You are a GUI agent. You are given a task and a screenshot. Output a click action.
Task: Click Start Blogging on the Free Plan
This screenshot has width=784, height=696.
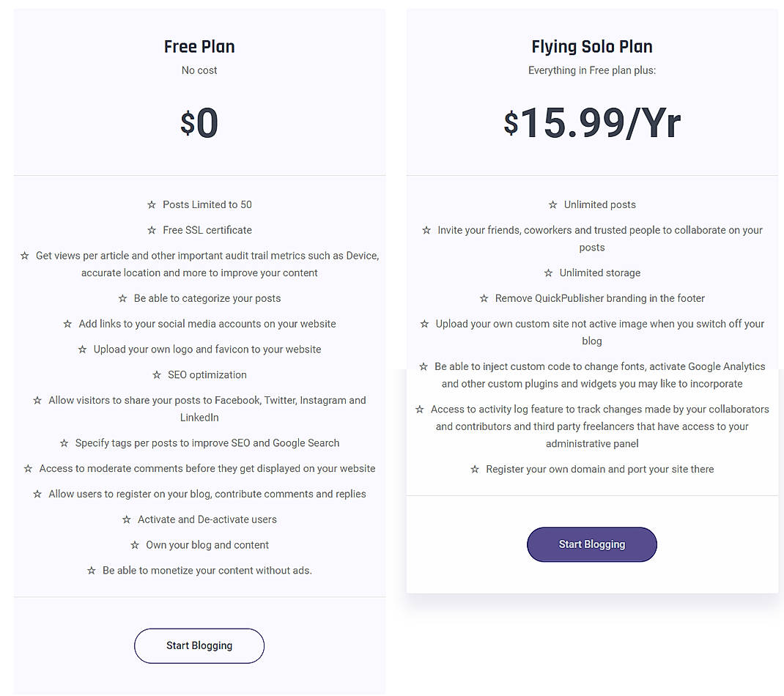[199, 645]
